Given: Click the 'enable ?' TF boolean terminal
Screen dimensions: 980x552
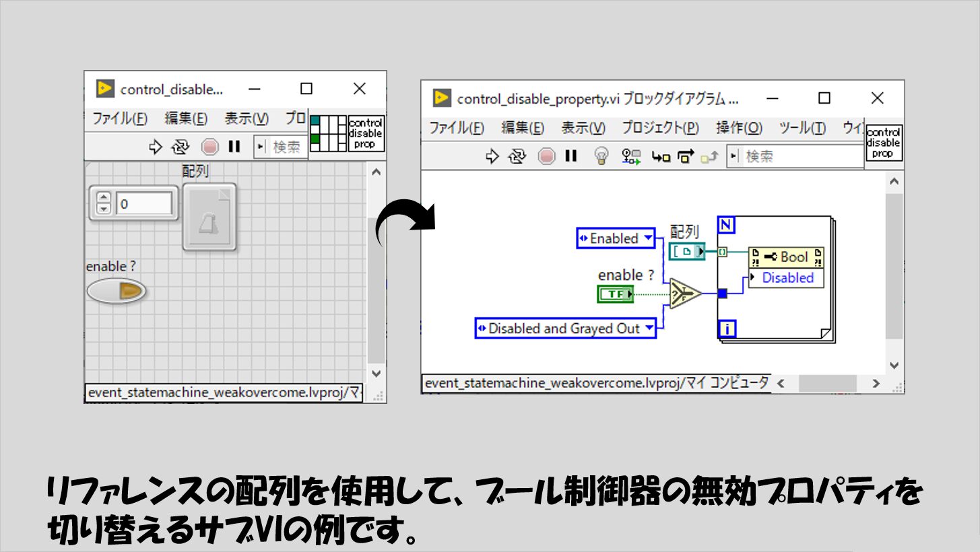Looking at the screenshot, I should (616, 294).
